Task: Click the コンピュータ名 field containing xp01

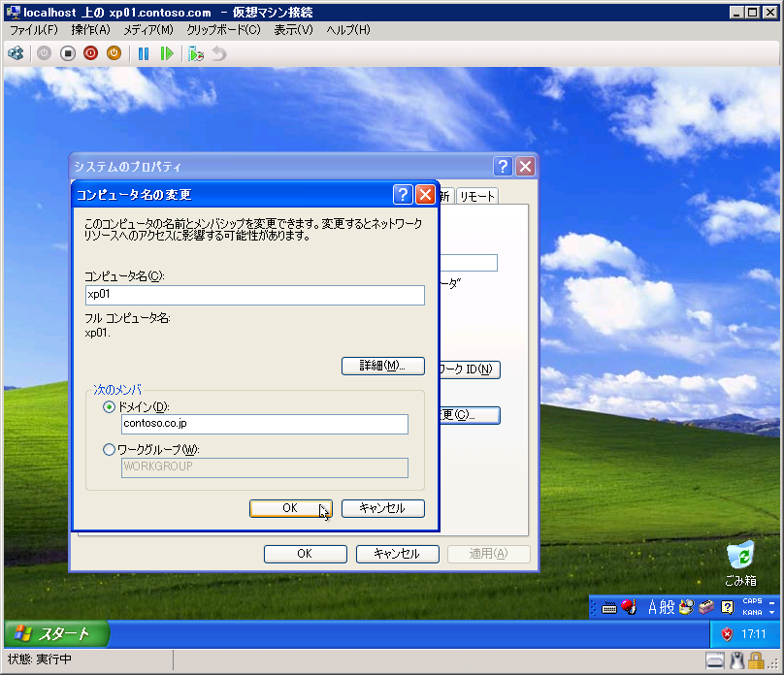Action: coord(255,295)
